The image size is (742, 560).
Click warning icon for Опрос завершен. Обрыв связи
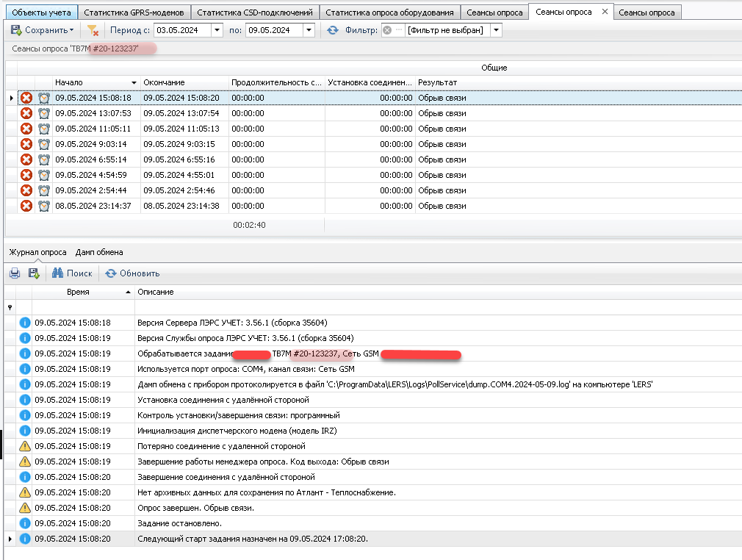pos(24,508)
